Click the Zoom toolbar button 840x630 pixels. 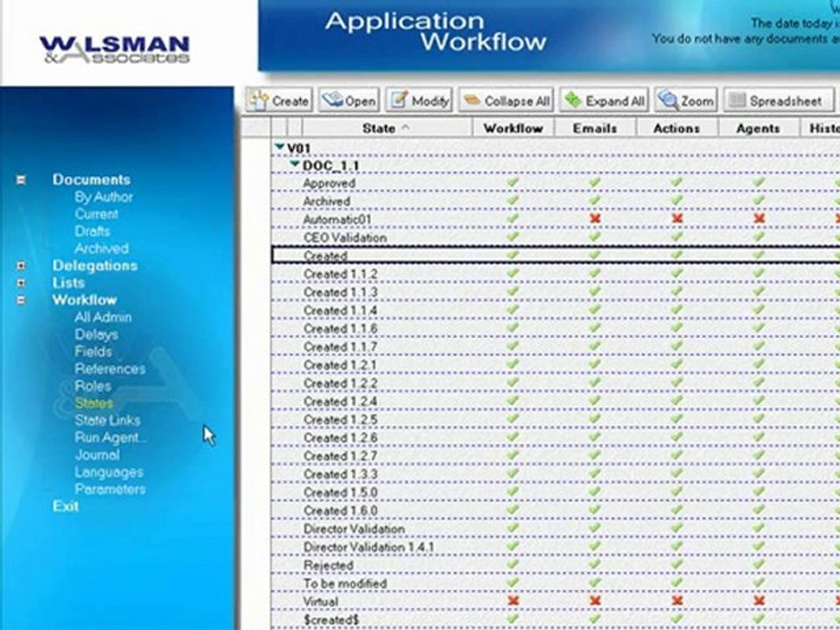pyautogui.click(x=686, y=100)
